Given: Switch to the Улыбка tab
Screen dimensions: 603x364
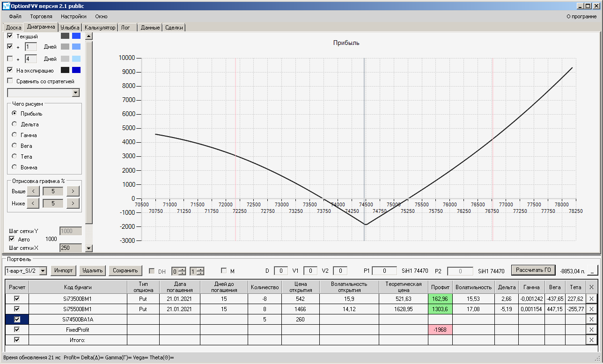Looking at the screenshot, I should (70, 28).
